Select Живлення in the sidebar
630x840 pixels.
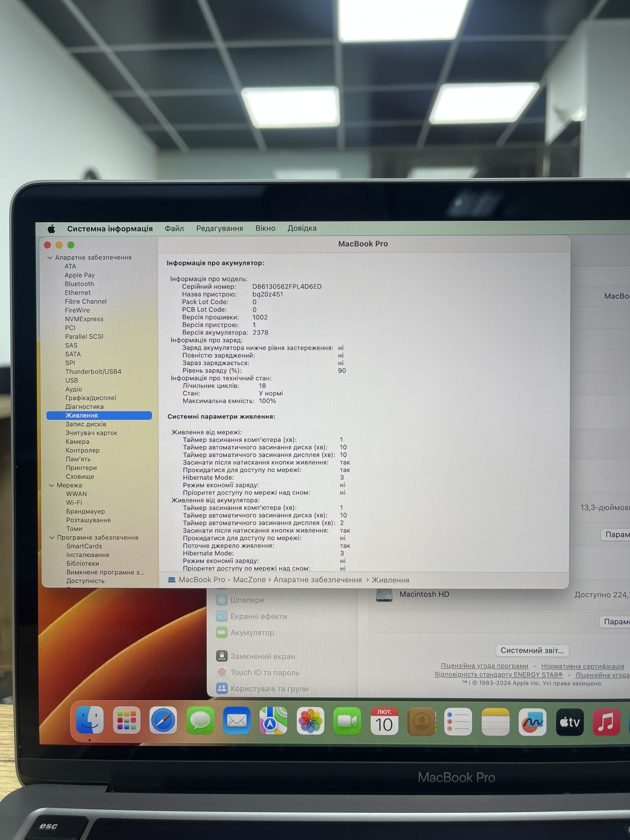99,415
